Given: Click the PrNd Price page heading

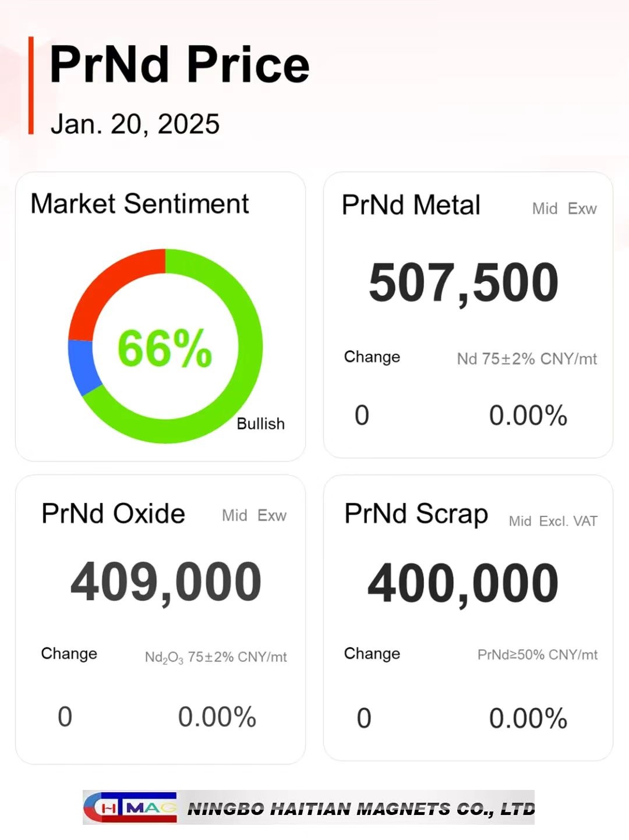Looking at the screenshot, I should (180, 65).
